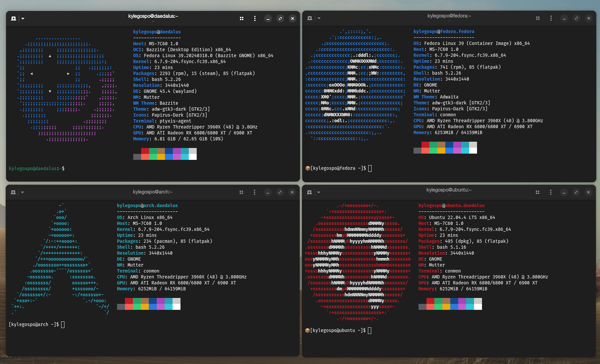
Task: Close the kylegospo@ubuntu terminal window
Action: point(588,192)
